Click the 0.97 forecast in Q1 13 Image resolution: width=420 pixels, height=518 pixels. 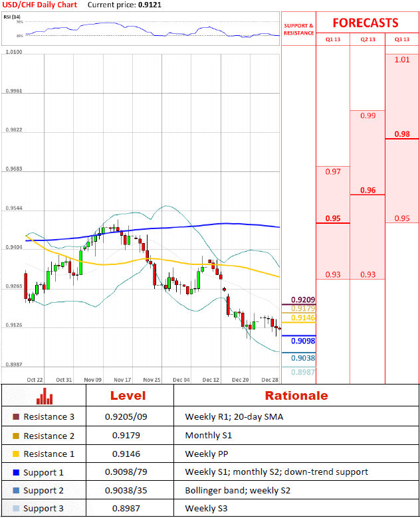pyautogui.click(x=333, y=172)
